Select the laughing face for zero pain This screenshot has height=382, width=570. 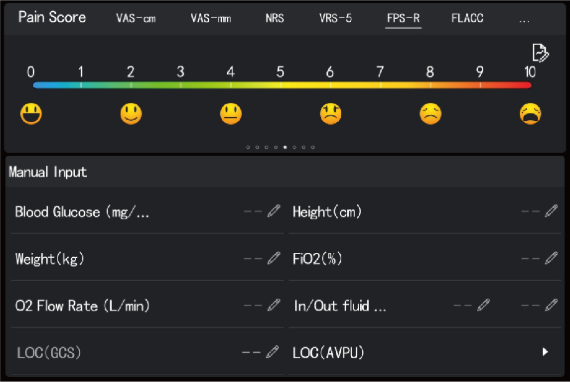pos(31,114)
